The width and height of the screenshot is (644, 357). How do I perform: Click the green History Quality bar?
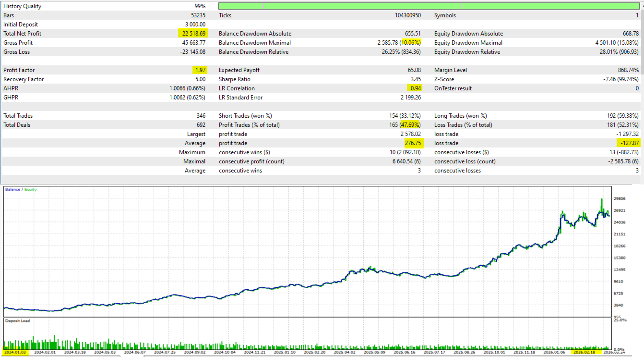tap(429, 6)
